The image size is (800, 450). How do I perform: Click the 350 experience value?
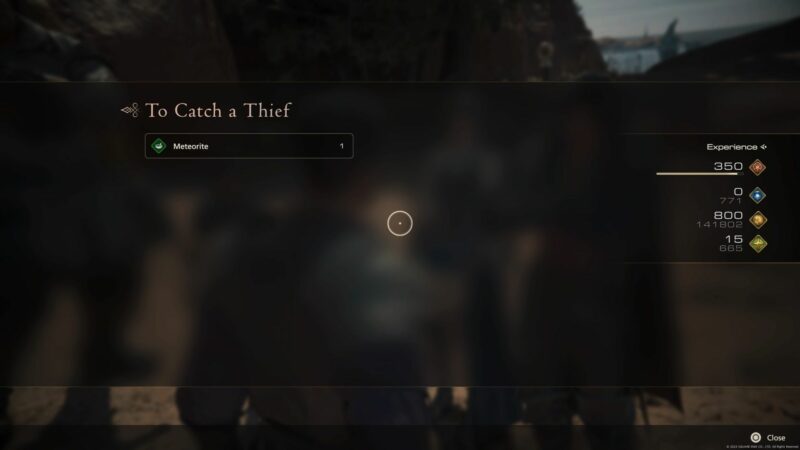pyautogui.click(x=728, y=166)
